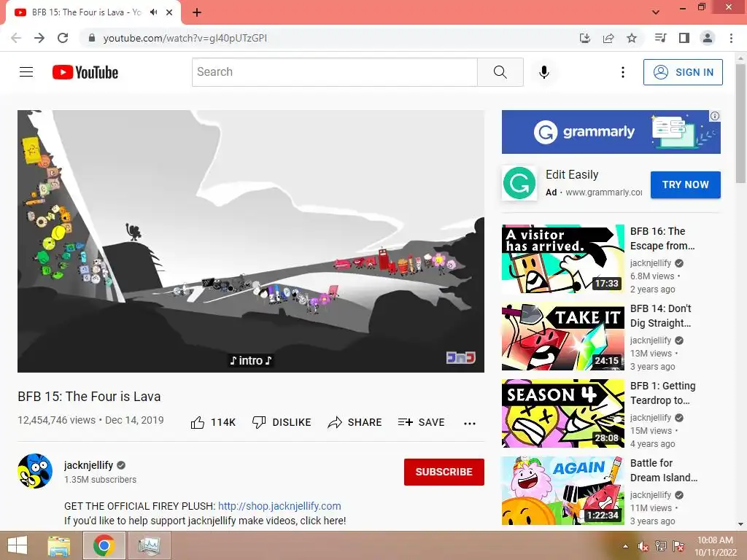Click the TRY NOW ad button
The height and width of the screenshot is (560, 747).
(x=686, y=184)
